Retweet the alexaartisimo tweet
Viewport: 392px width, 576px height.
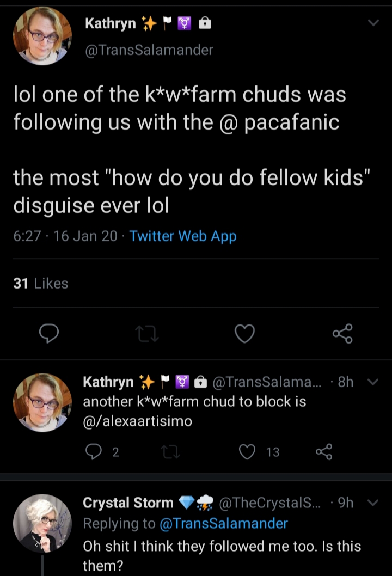tap(171, 452)
